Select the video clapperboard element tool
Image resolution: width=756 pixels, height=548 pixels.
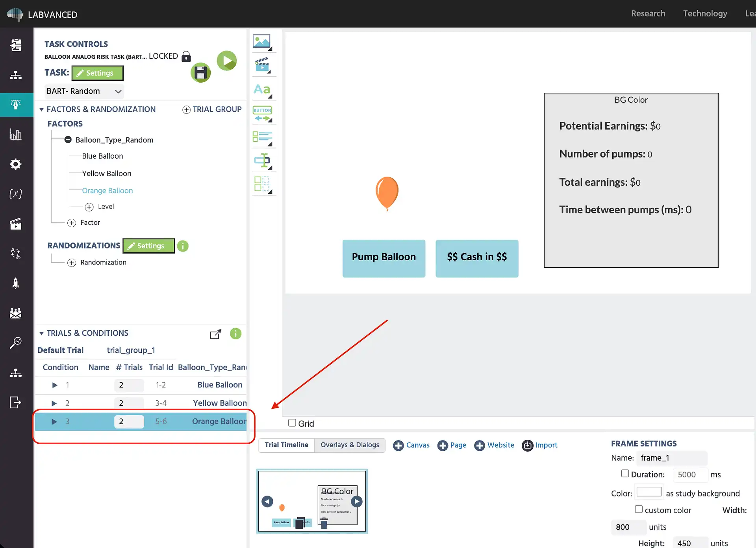(x=262, y=65)
